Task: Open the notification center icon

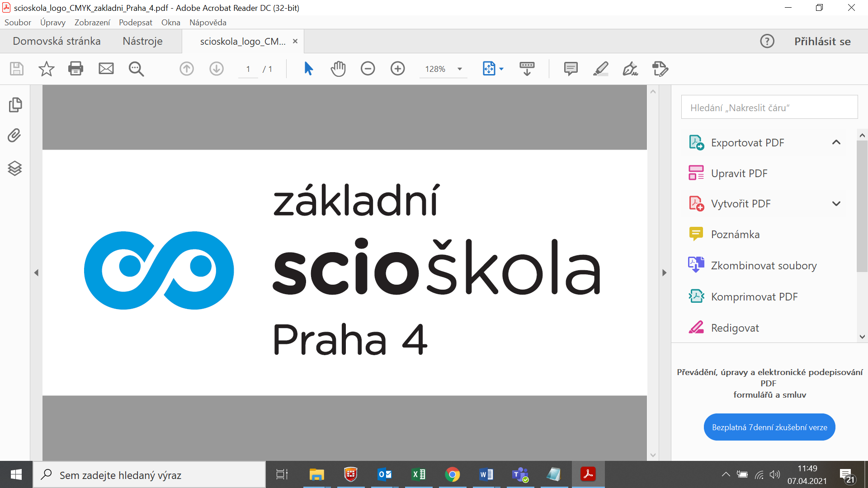Action: [x=847, y=475]
